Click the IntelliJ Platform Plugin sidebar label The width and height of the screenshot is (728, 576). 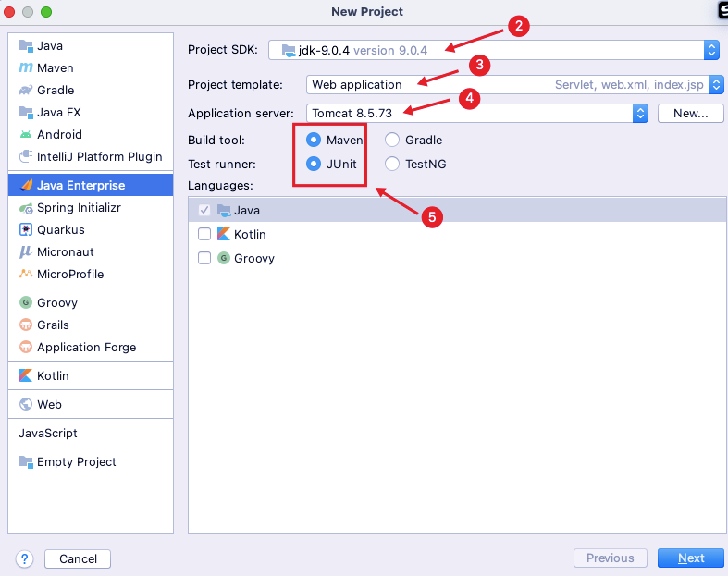pyautogui.click(x=99, y=157)
